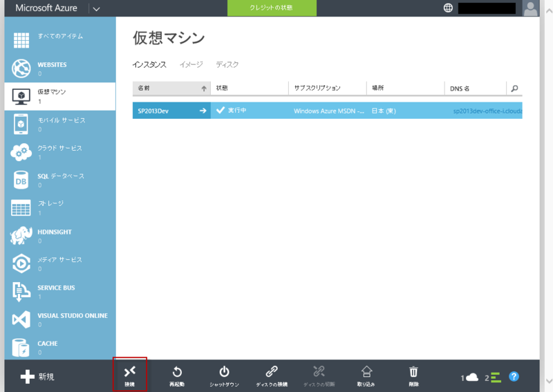Viewport: 553px width, 392px height.
Task: Click the クレジットの状態 credit status button
Action: 272,8
